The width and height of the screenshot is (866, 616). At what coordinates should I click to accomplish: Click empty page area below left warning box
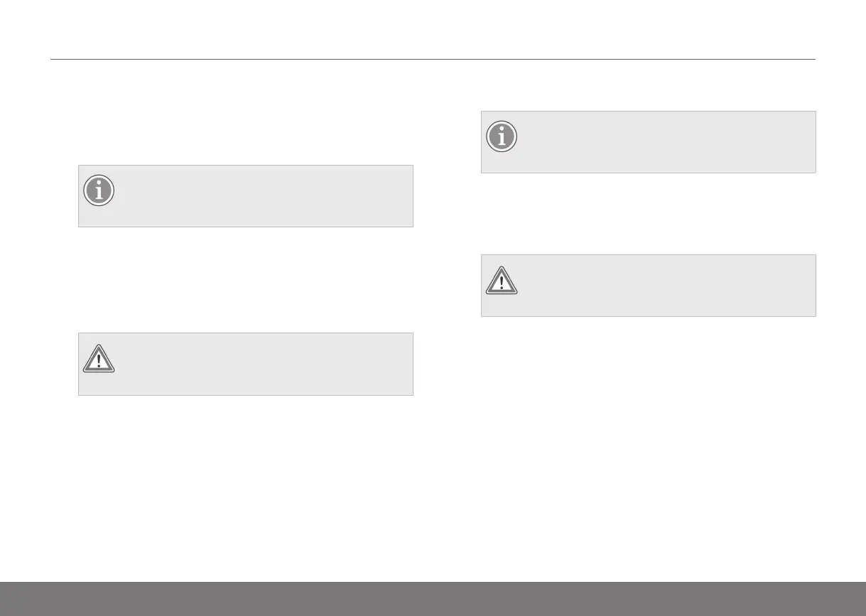(x=245, y=483)
